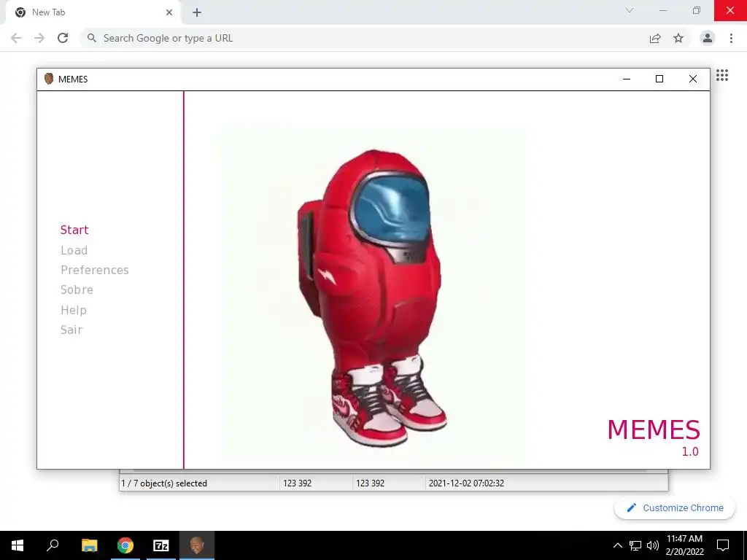The image size is (747, 560).
Task: Choose Sair to exit MEMES
Action: click(71, 330)
